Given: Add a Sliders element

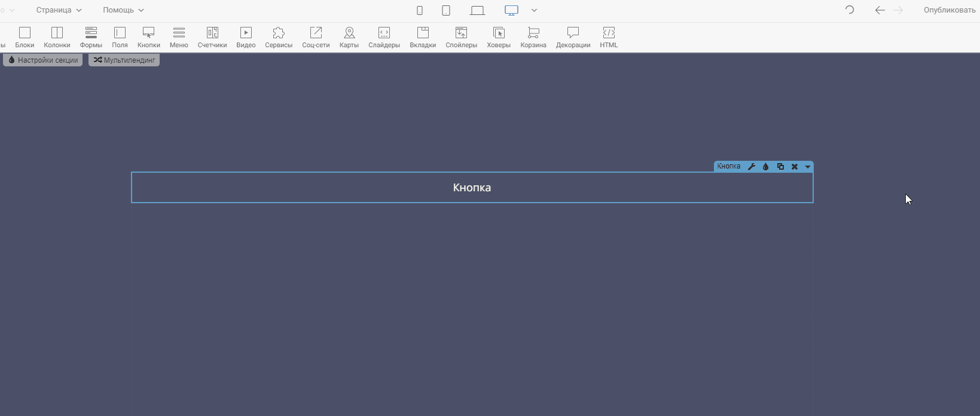Looking at the screenshot, I should [x=384, y=36].
